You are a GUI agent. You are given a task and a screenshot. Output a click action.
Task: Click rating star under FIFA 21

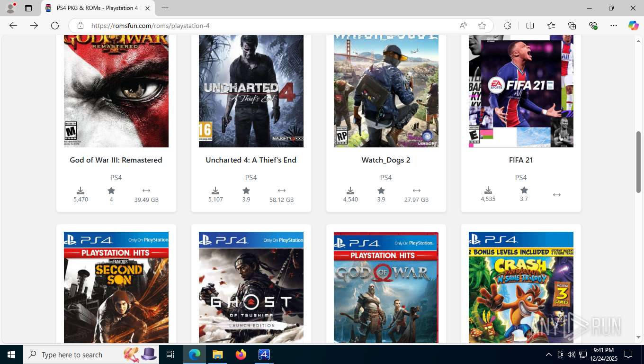[x=524, y=190]
